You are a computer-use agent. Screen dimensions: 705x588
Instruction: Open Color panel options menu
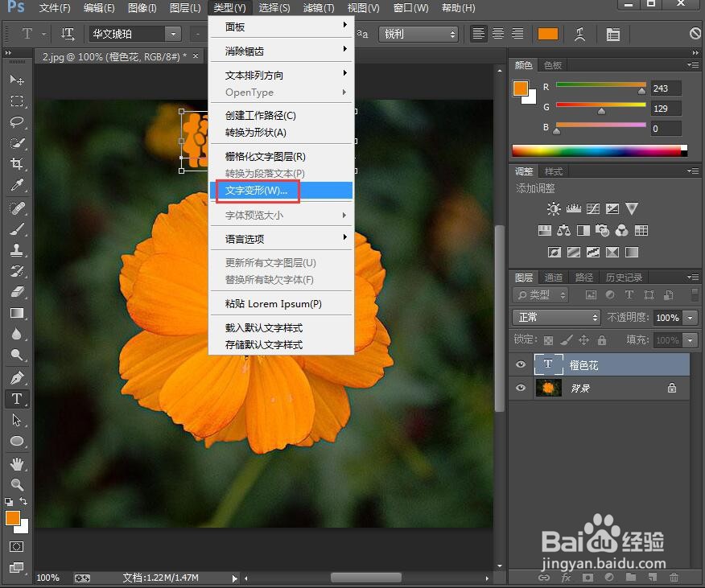(x=693, y=65)
